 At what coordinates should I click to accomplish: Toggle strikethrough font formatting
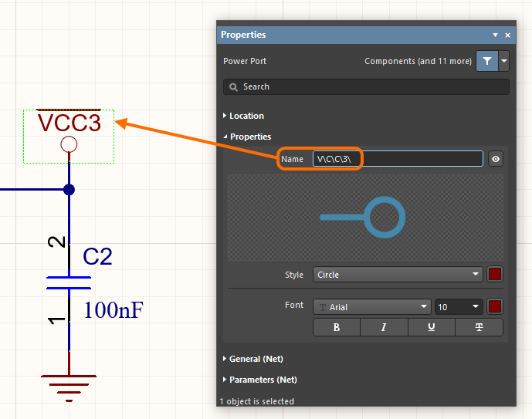click(x=479, y=327)
